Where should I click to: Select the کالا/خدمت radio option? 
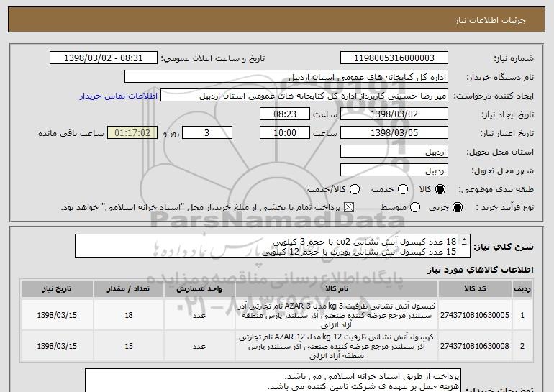(x=355, y=190)
